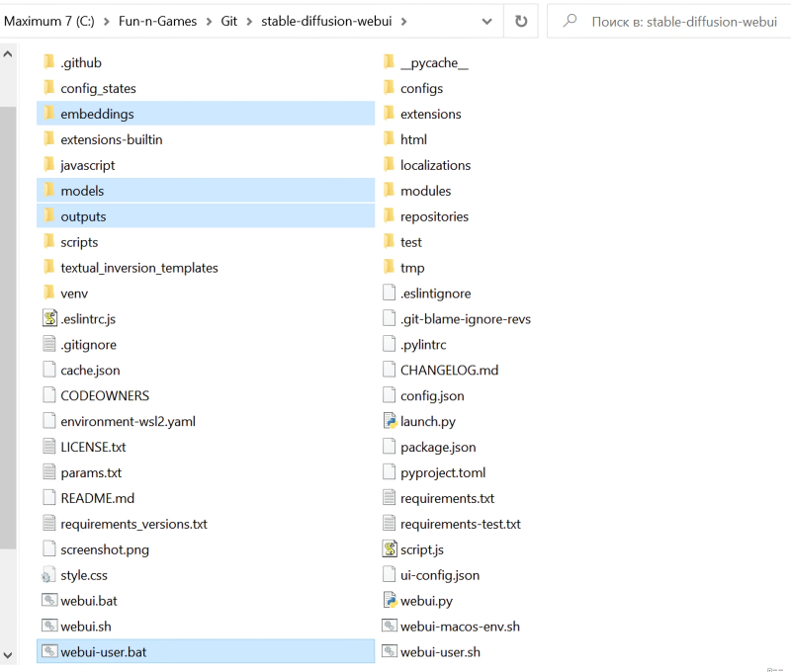
Task: Select the requirements_versions.txt file
Action: (x=133, y=524)
